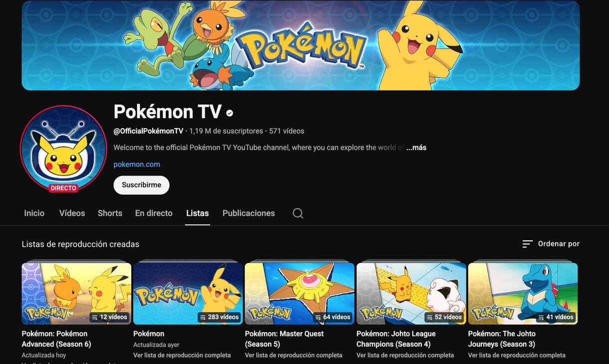The image size is (609, 364).
Task: Open channel search via the magnifier icon
Action: click(x=298, y=213)
